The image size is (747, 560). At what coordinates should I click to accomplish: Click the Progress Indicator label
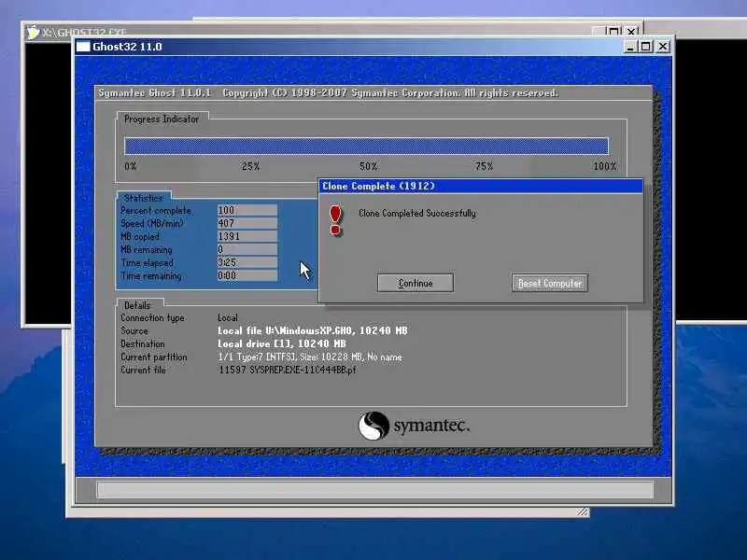162,119
